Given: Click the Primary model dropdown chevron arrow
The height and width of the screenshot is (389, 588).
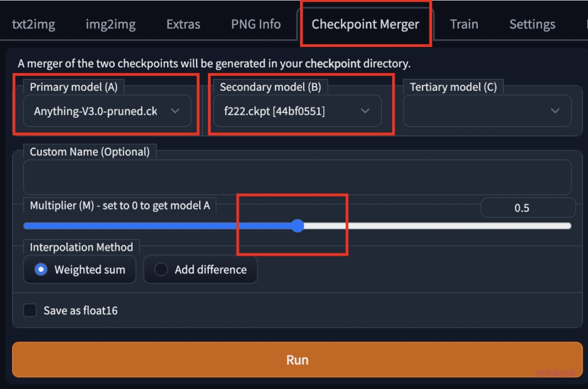Looking at the screenshot, I should (176, 111).
